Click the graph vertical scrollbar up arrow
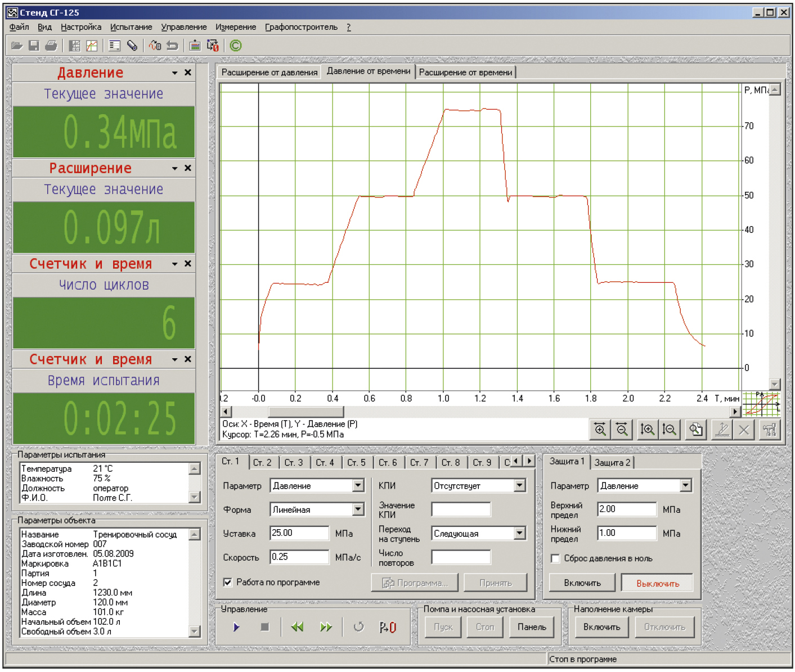The width and height of the screenshot is (795, 672). click(775, 90)
